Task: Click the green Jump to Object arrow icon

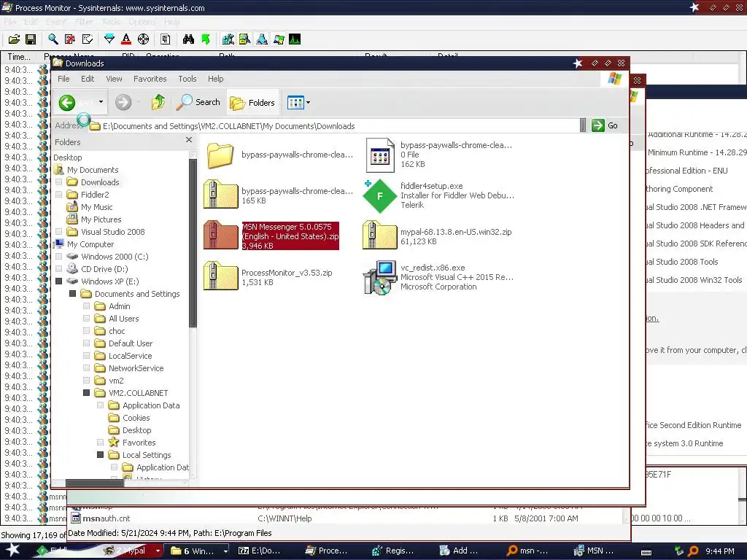Action: point(206,39)
